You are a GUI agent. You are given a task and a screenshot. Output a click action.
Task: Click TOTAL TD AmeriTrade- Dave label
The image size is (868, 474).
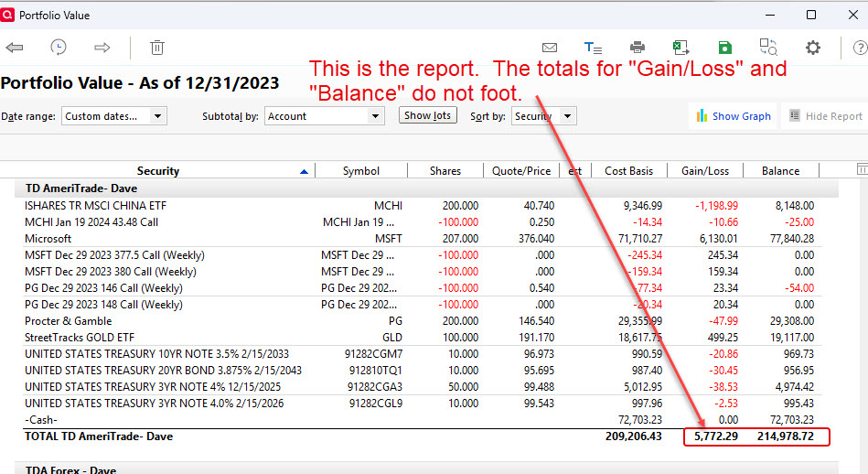pyautogui.click(x=99, y=436)
